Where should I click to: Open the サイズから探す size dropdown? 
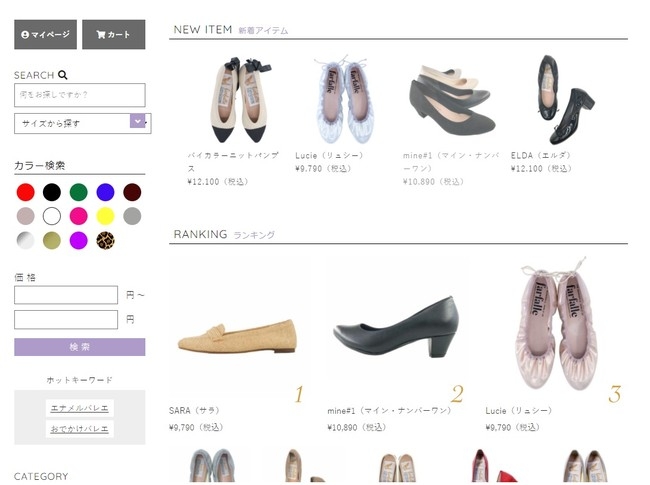[81, 123]
